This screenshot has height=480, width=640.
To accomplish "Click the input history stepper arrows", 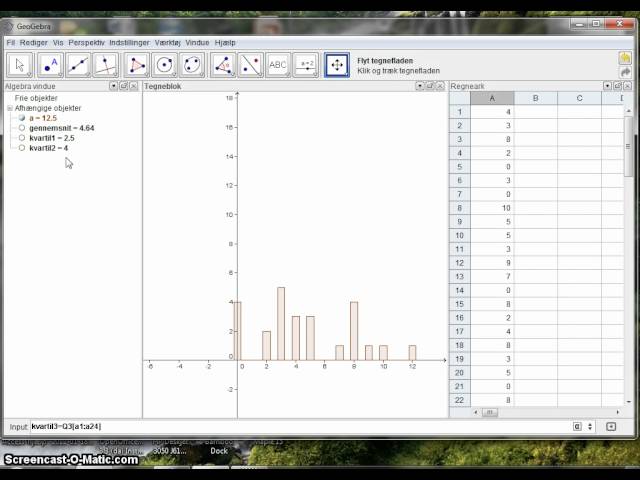I will click(x=590, y=427).
